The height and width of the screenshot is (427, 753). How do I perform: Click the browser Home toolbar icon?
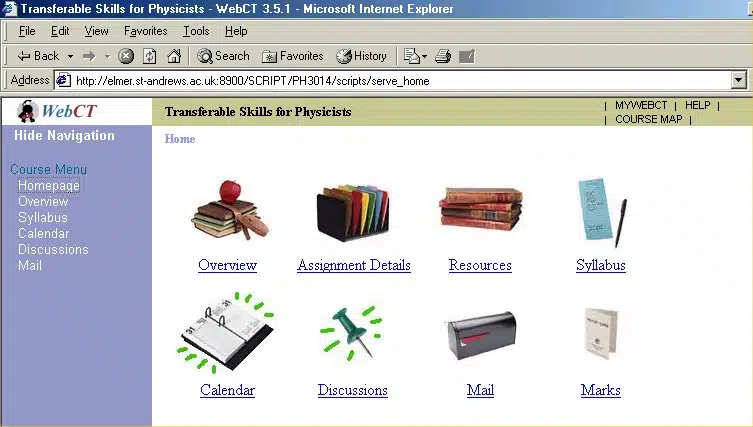point(174,56)
